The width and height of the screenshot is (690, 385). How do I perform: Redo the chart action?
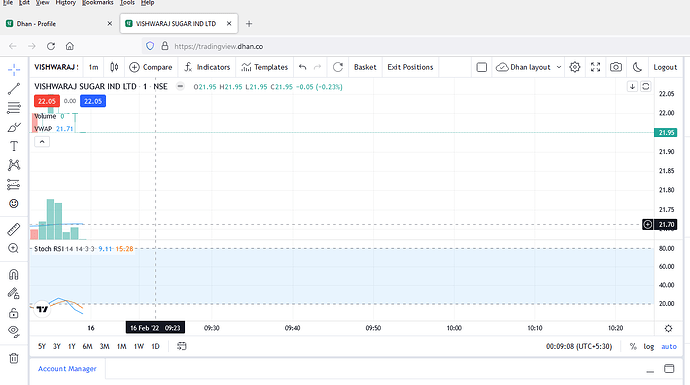[x=317, y=67]
